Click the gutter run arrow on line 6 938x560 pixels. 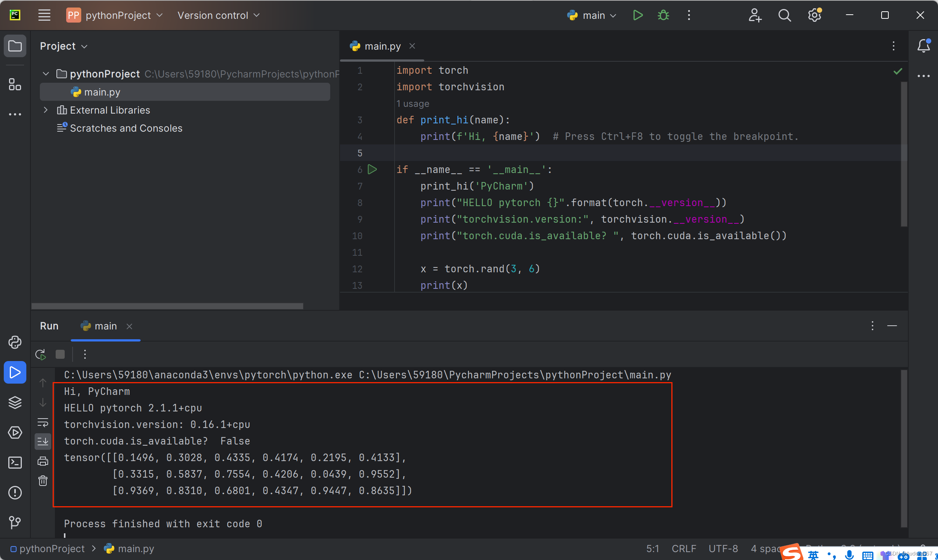(372, 170)
